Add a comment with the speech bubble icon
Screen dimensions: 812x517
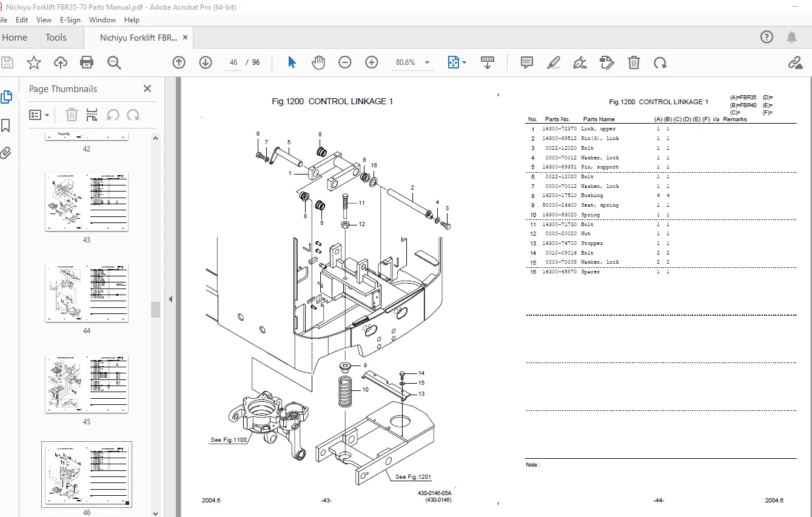tap(527, 62)
